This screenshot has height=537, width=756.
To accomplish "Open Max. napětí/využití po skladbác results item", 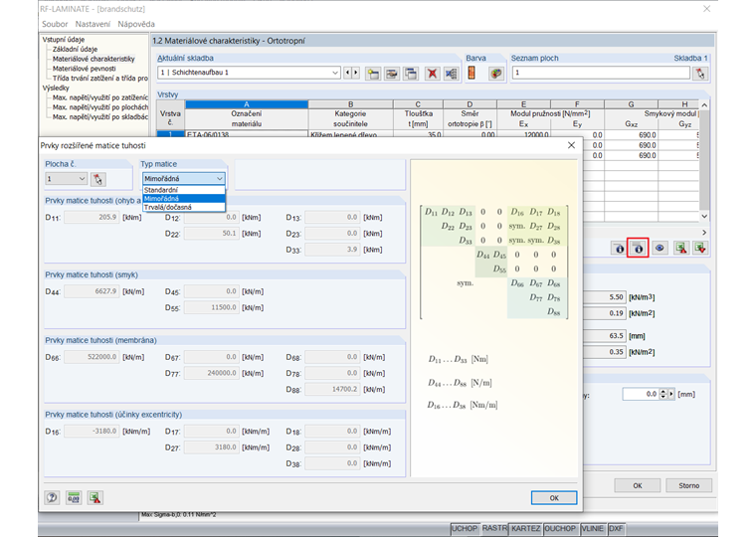I will pos(100,116).
